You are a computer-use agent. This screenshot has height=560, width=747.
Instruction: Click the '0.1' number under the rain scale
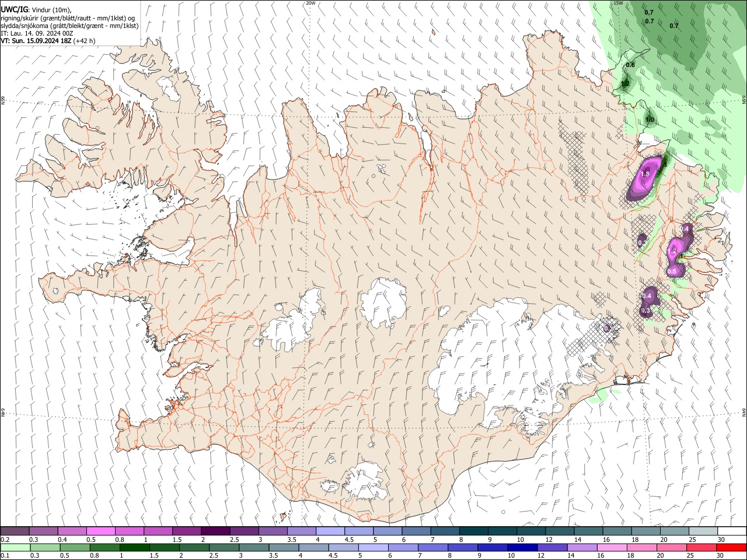[x=5, y=555]
